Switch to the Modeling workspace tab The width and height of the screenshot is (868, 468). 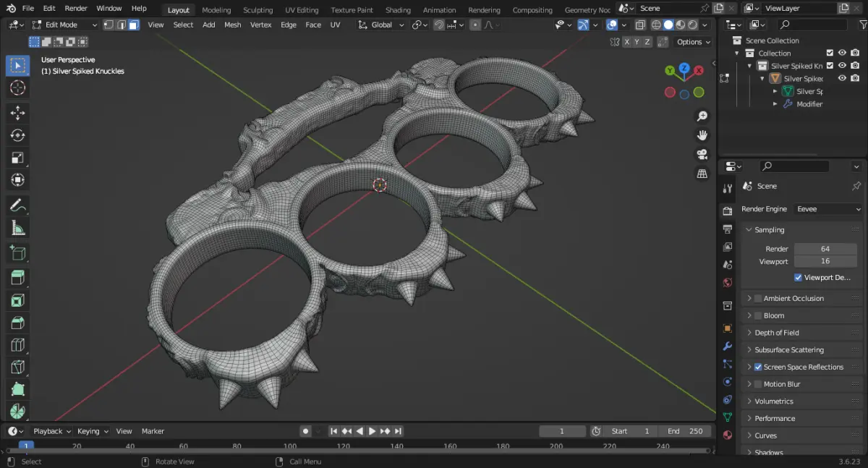coord(216,10)
